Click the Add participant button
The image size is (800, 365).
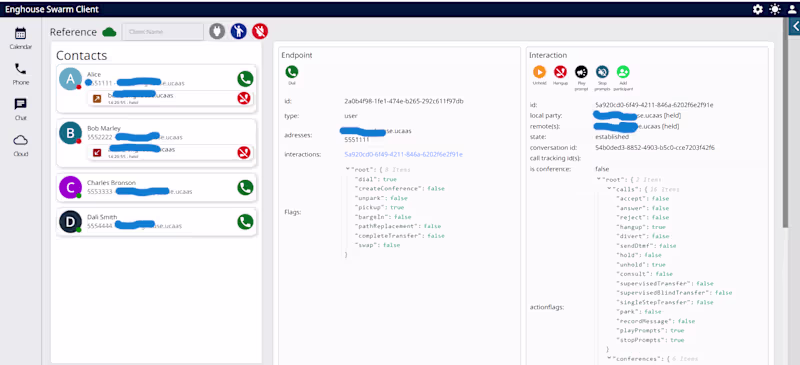(623, 78)
